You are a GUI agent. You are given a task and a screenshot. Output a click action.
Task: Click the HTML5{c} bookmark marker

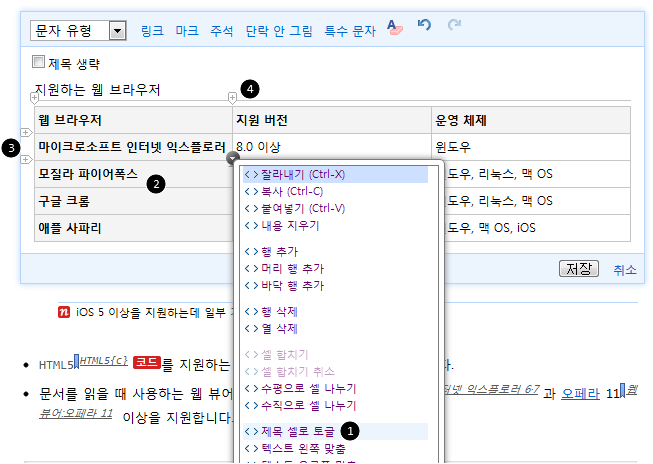point(76,361)
